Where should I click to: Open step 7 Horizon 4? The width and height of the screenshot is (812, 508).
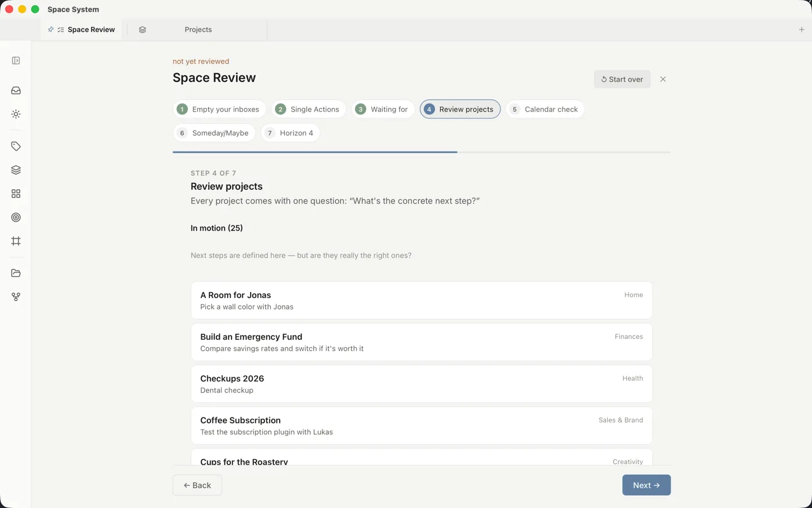click(x=290, y=133)
